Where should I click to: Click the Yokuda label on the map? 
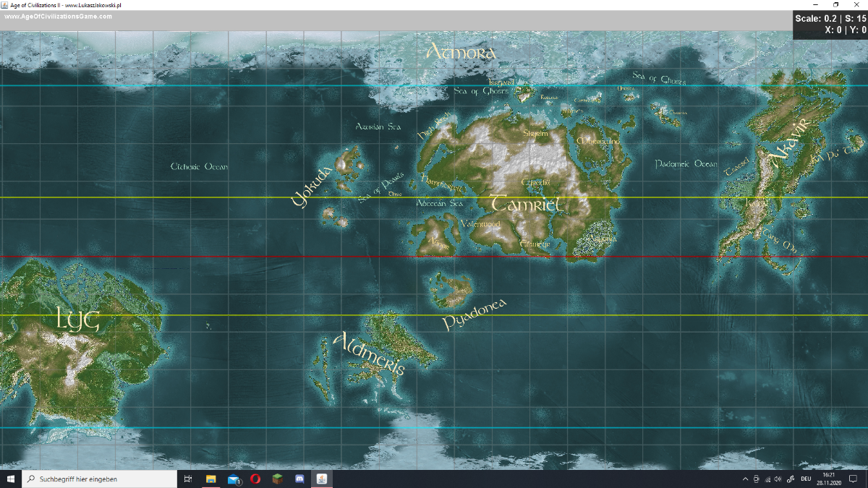(311, 187)
